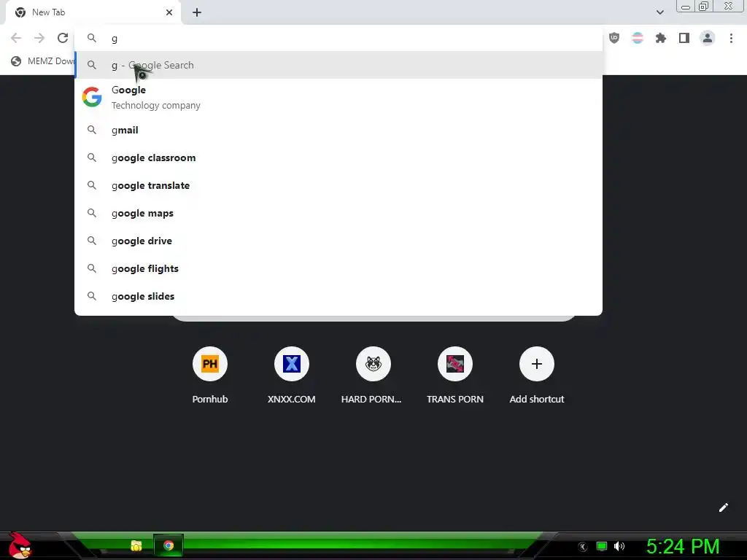Close the New Tab tab
Screen dimensions: 747x560
point(169,12)
